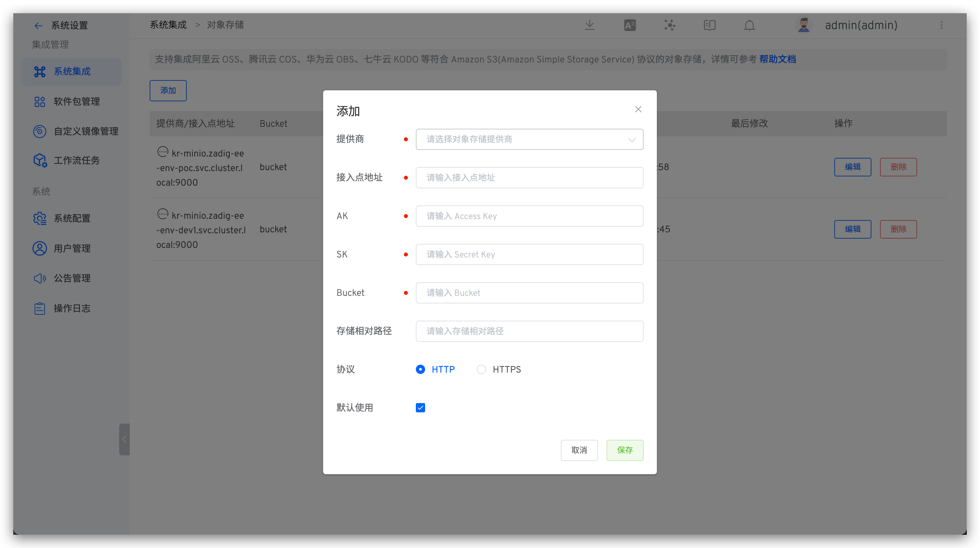The image size is (980, 548).
Task: Click the download icon in top bar
Action: pos(589,25)
